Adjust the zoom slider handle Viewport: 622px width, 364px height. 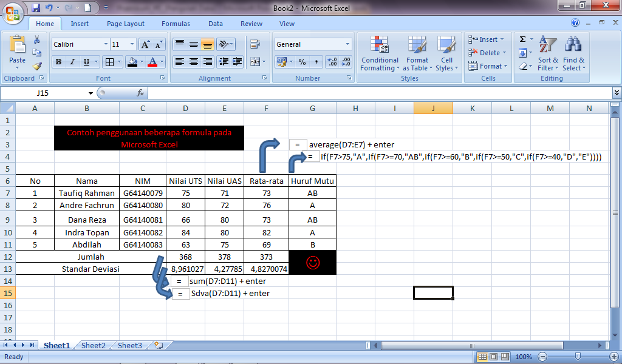[x=578, y=357]
